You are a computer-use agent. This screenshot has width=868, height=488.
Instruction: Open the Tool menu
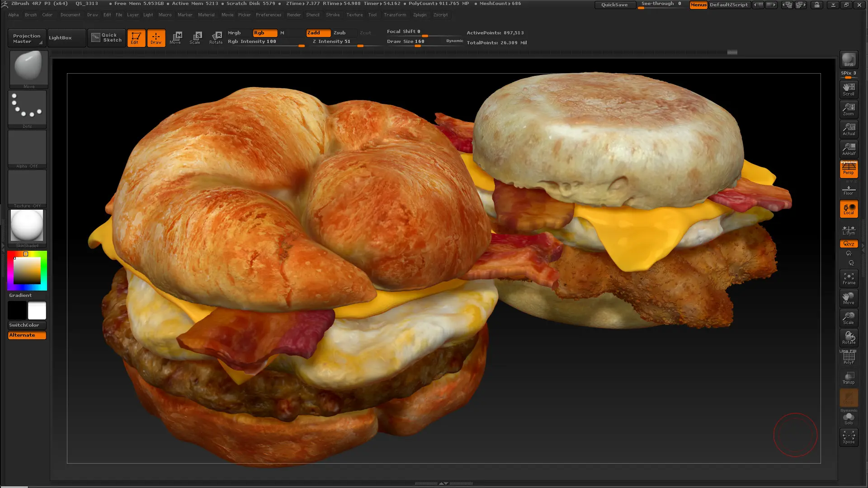[372, 15]
